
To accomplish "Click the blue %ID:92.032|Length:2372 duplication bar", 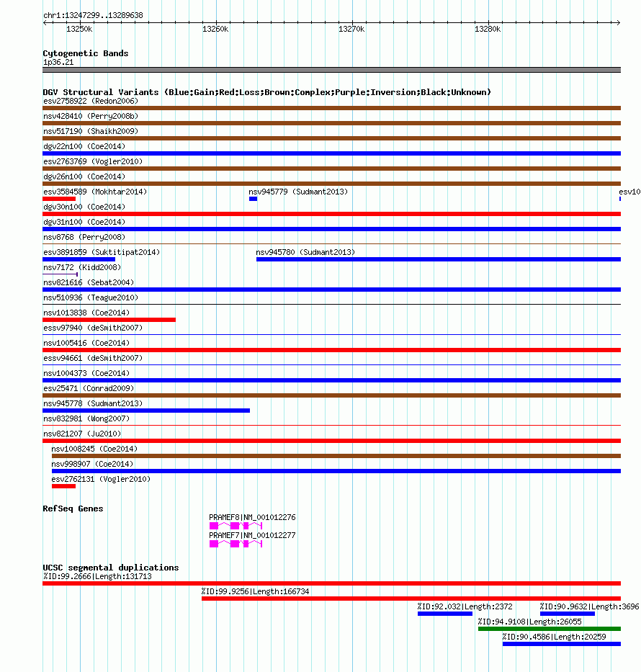I will tap(445, 614).
